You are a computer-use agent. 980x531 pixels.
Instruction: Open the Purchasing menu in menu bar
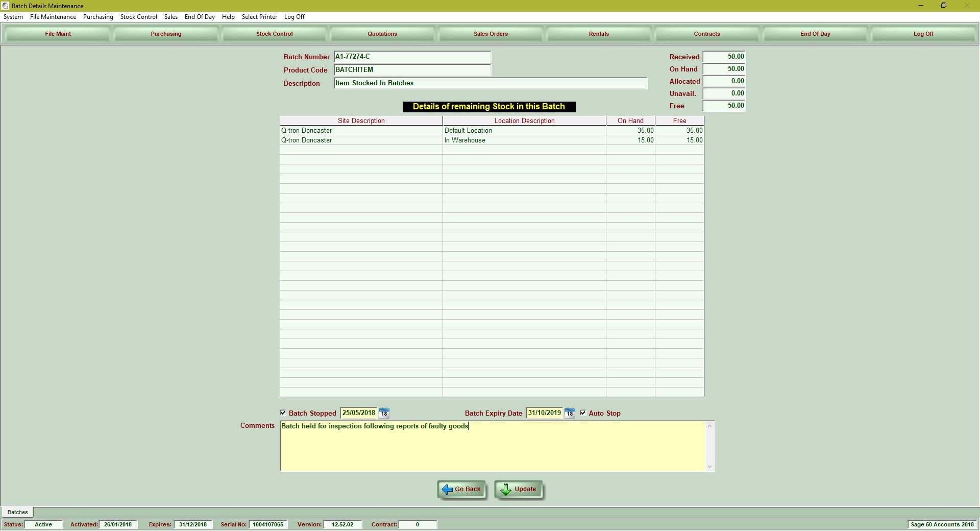coord(98,17)
